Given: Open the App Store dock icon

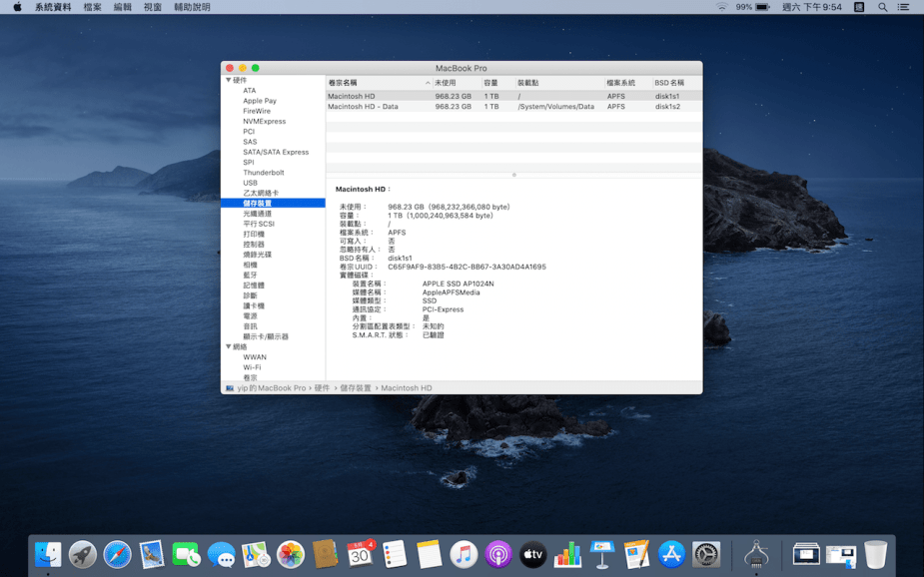Looking at the screenshot, I should (x=671, y=554).
